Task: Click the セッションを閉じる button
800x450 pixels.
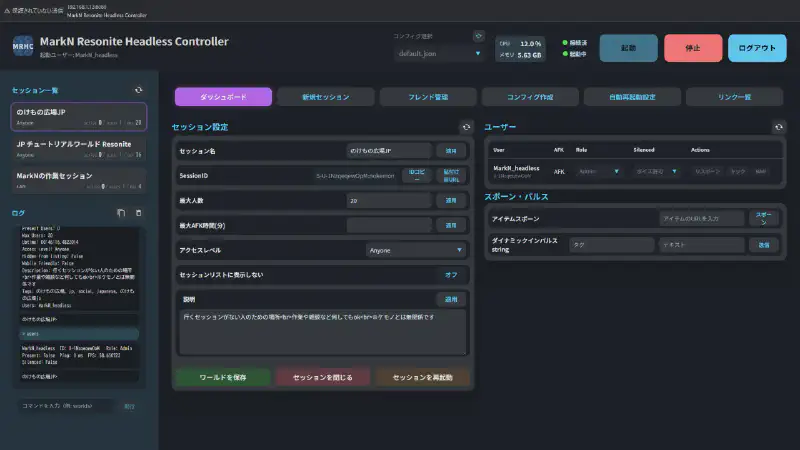Action: click(322, 377)
